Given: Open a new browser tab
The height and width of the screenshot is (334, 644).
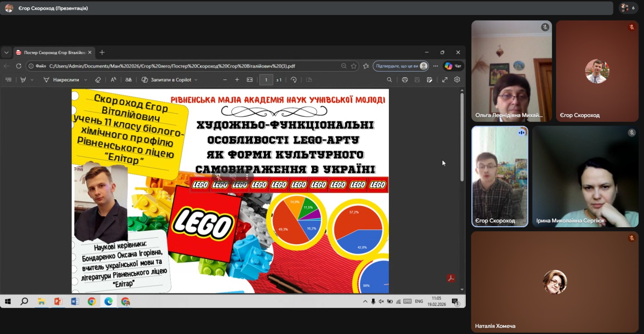Looking at the screenshot, I should point(102,52).
